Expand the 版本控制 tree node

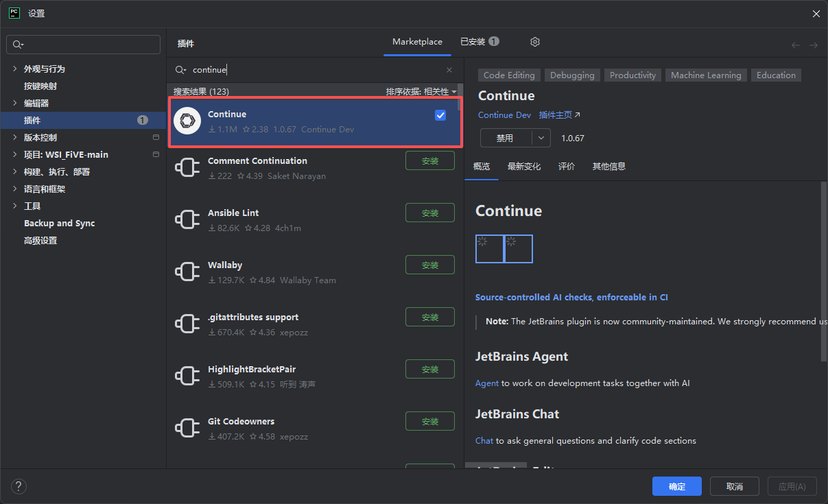pyautogui.click(x=15, y=137)
